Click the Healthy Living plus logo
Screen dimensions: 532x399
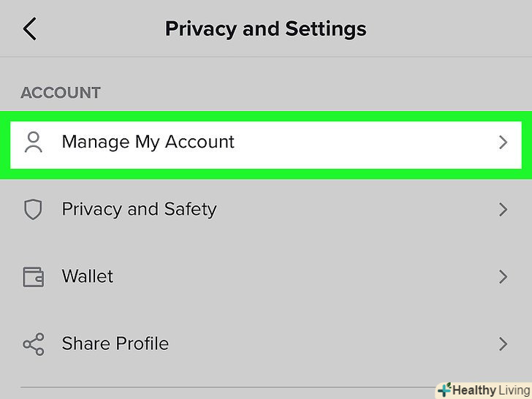click(444, 389)
